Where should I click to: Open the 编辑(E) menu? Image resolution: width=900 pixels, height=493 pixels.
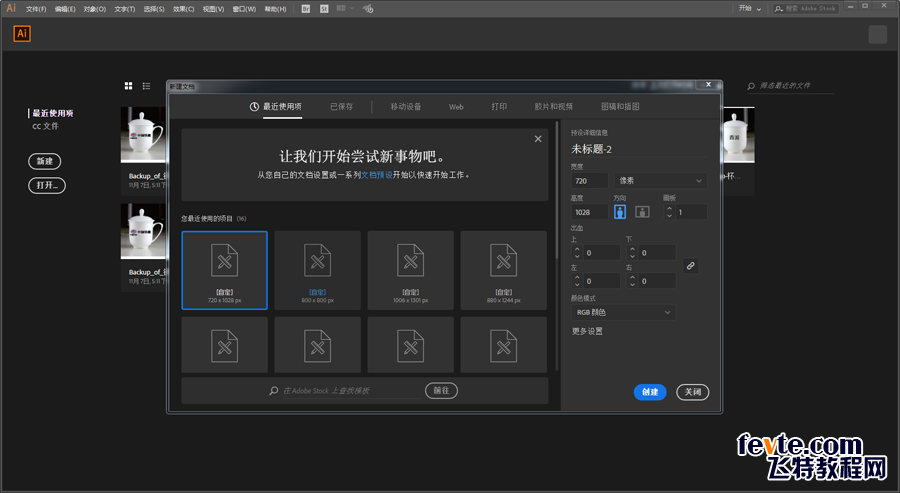click(65, 9)
